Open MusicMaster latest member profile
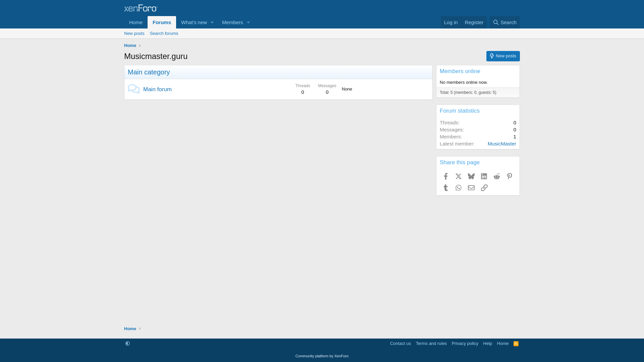The height and width of the screenshot is (362, 644). pyautogui.click(x=501, y=144)
